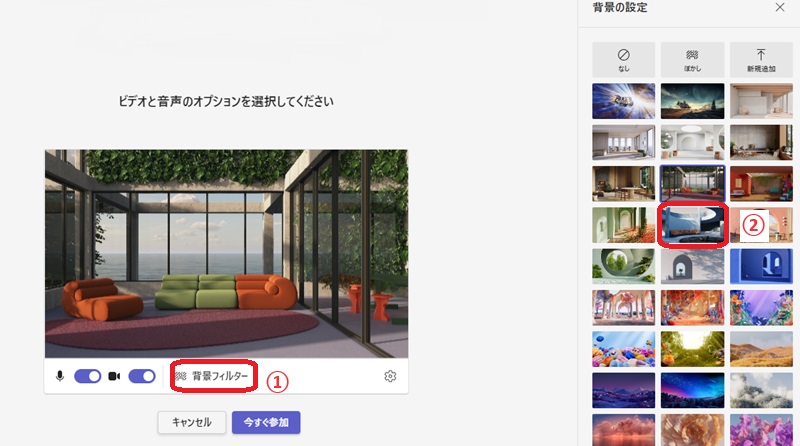The width and height of the screenshot is (800, 446).
Task: Click 新規追加 to upload a background
Action: click(761, 59)
